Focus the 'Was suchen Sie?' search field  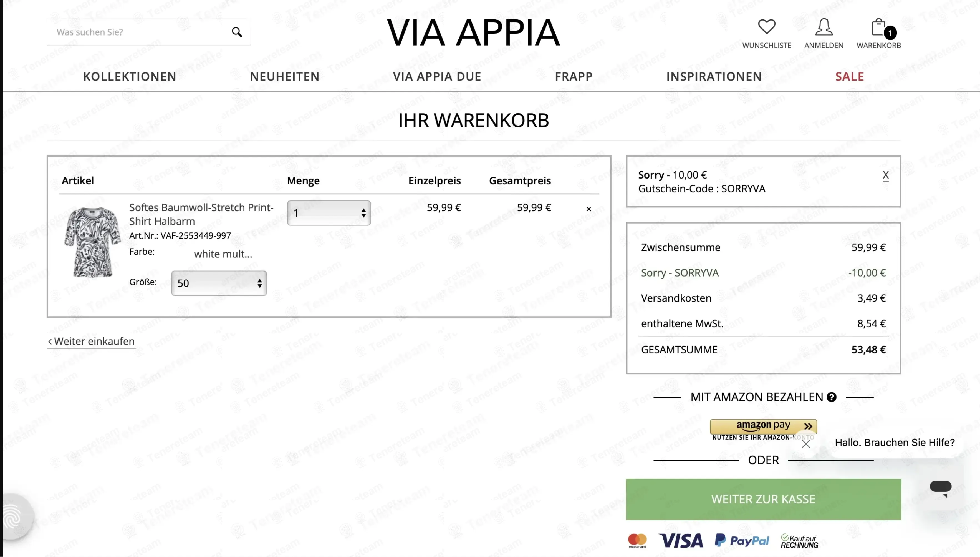[x=140, y=32]
